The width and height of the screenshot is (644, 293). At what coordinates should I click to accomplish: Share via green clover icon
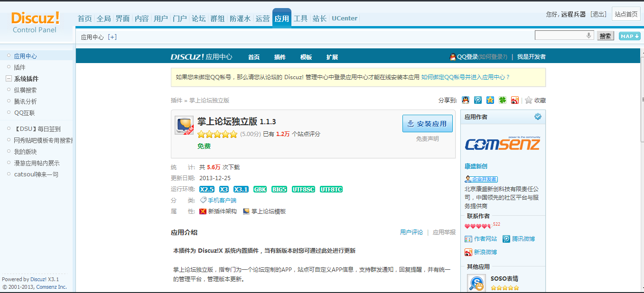(503, 100)
